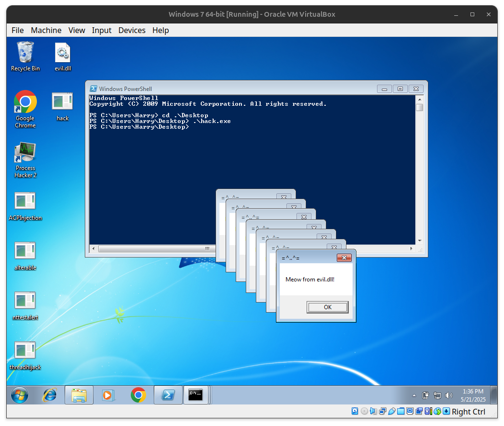Viewport: 504px width, 426px height.
Task: Launch Chrome from the Windows taskbar
Action: pos(138,395)
